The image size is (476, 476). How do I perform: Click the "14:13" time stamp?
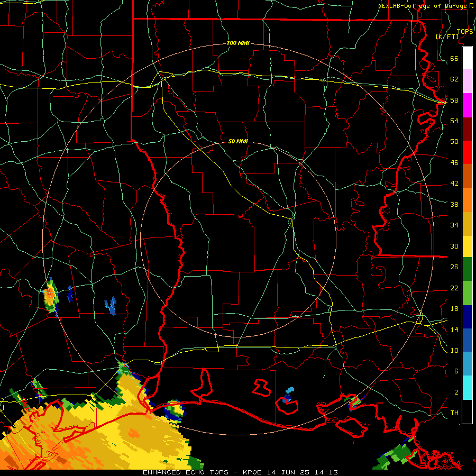326,472
